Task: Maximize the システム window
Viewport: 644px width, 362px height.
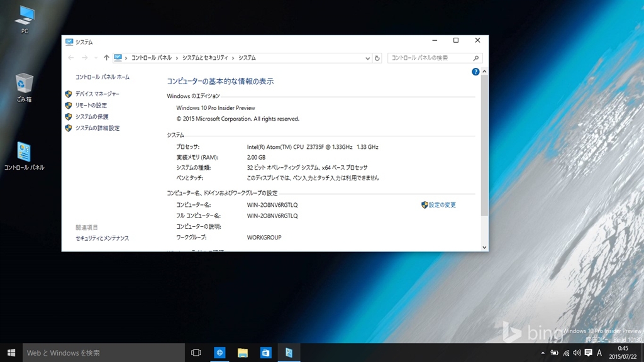Action: coord(456,40)
